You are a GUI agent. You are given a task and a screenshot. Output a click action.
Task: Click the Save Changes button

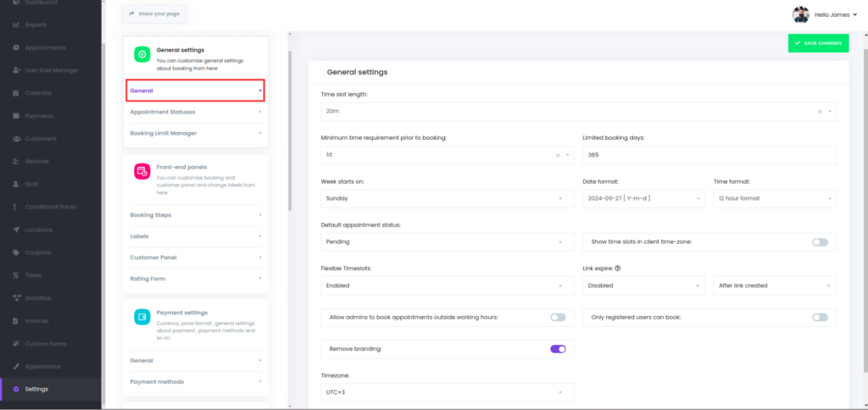click(x=818, y=43)
